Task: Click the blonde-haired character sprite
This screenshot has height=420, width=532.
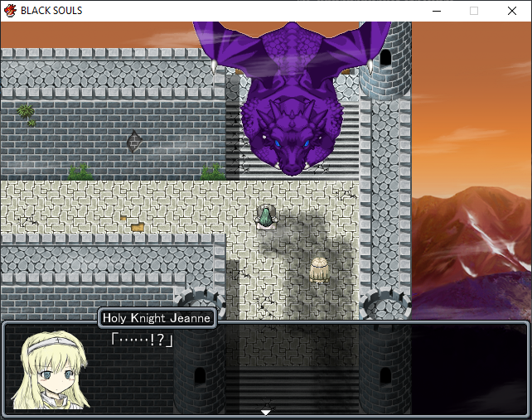Action: 319,270
